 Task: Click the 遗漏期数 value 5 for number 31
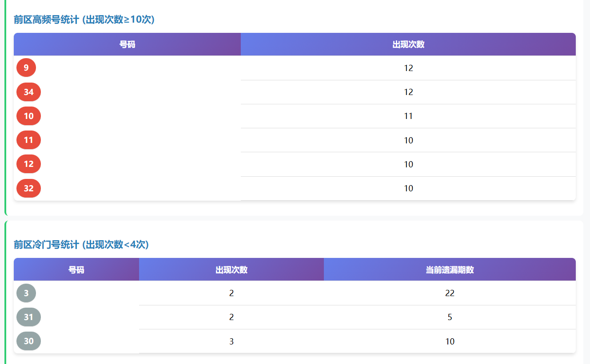point(450,317)
